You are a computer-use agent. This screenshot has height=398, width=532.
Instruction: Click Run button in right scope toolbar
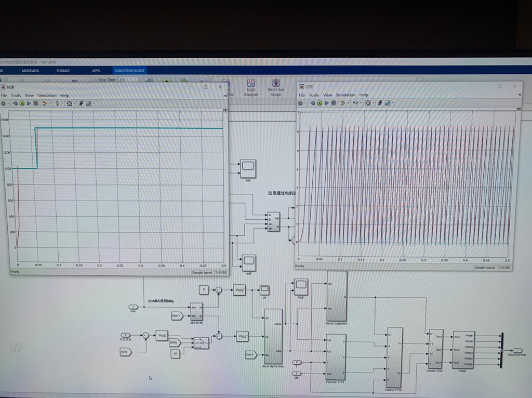click(320, 103)
